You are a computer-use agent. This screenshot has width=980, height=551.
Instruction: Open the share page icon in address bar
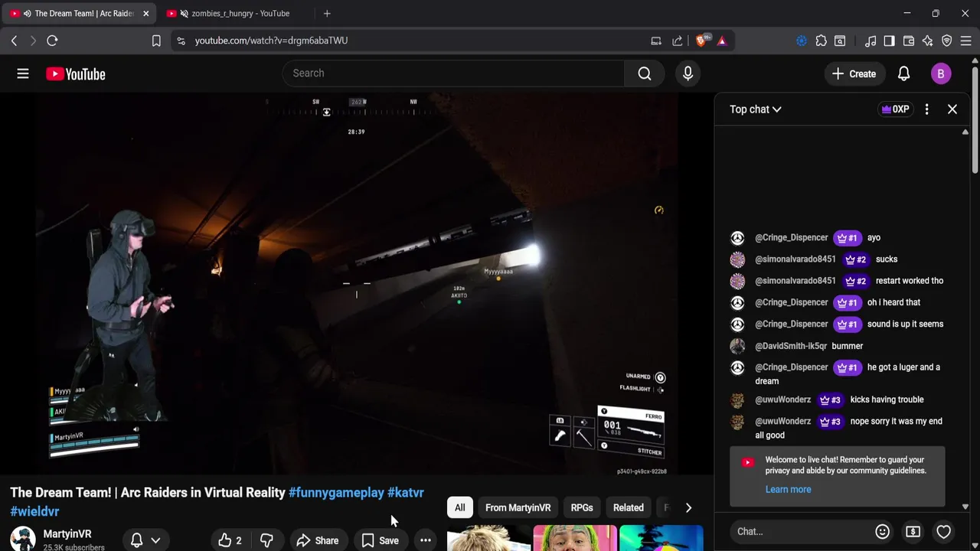tap(678, 41)
